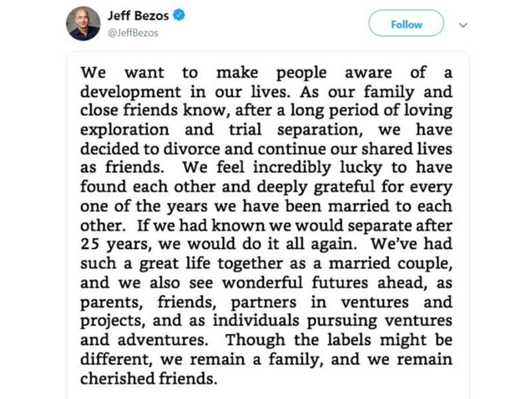Follow Jeff Bezos with the Follow button

(x=406, y=23)
